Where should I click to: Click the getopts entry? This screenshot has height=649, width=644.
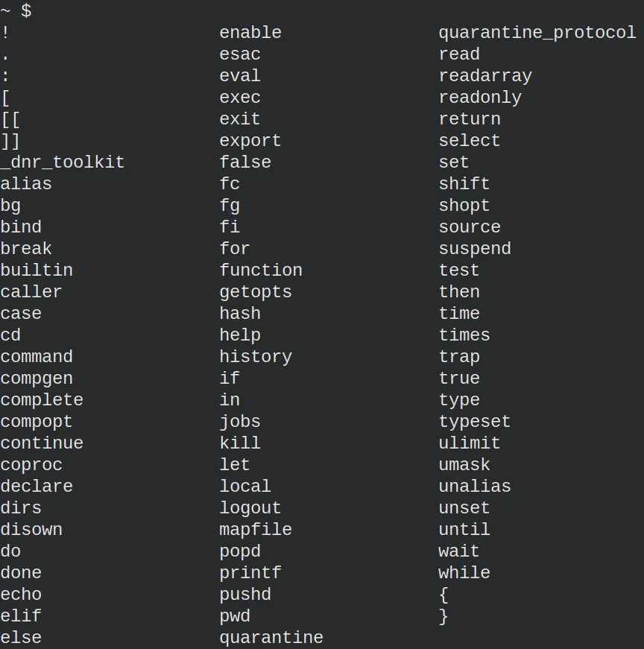(x=256, y=292)
